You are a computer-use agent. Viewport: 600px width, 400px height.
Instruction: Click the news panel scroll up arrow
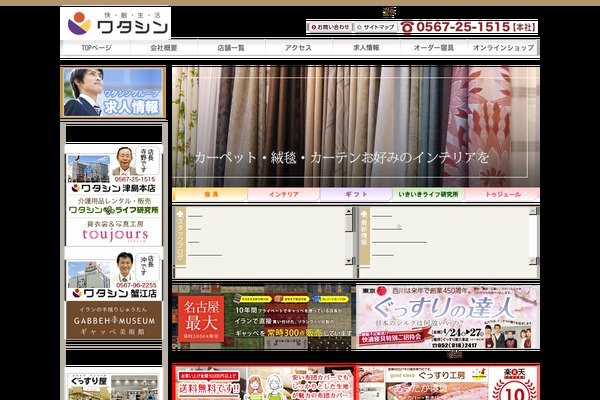tap(533, 211)
